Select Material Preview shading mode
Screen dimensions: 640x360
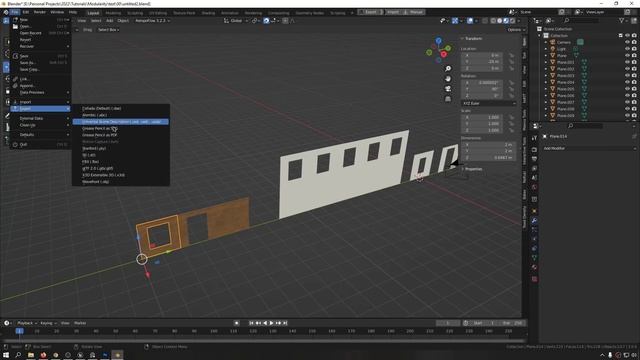[506, 20]
